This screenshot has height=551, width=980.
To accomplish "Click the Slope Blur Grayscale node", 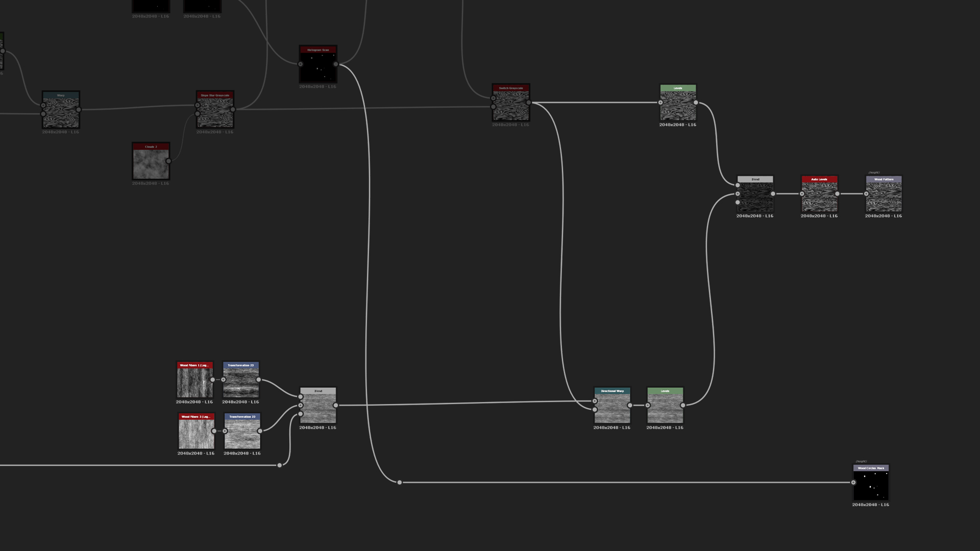I will (x=215, y=112).
